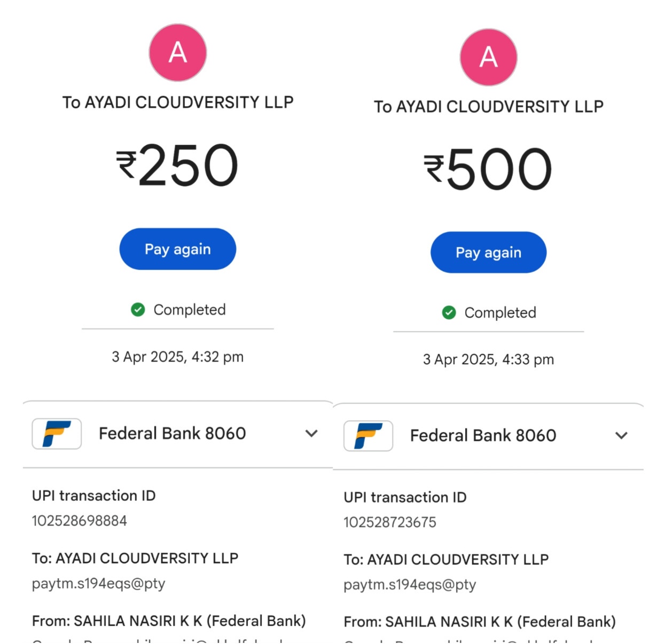Viewport: 649px width, 644px height.
Task: Click the 3 Apr 2025, 4:32 pm timestamp
Action: tap(177, 357)
